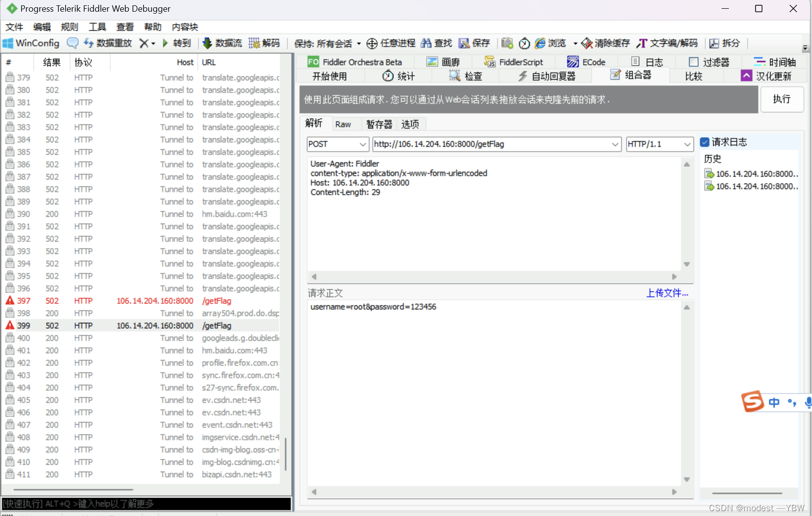Select session 397 warning icon row
Image resolution: width=812 pixels, height=516 pixels.
tap(10, 301)
